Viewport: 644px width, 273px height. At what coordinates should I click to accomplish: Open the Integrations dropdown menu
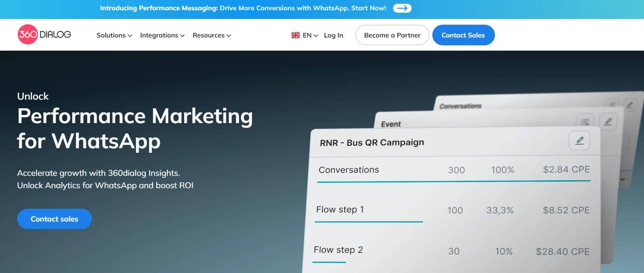pos(162,35)
